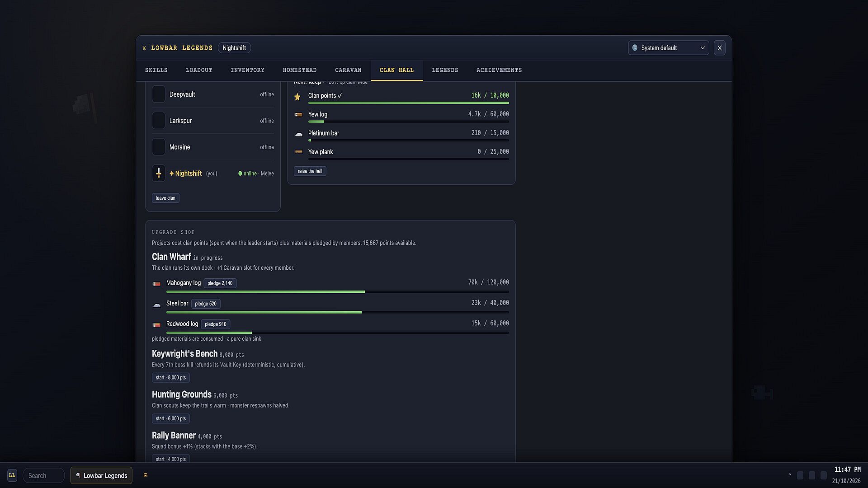Click Deepvault's empty avatar slot
This screenshot has height=488, width=868.
coord(159,94)
